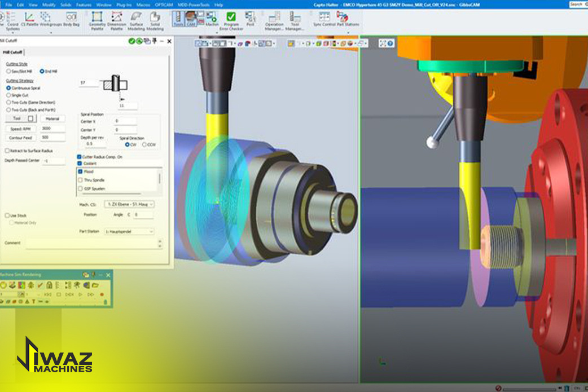Open the CS Palette
Image resolution: width=588 pixels, height=392 pixels.
(x=29, y=19)
